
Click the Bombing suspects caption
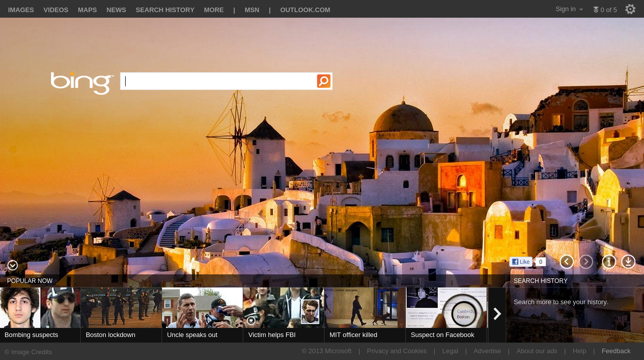(x=31, y=335)
